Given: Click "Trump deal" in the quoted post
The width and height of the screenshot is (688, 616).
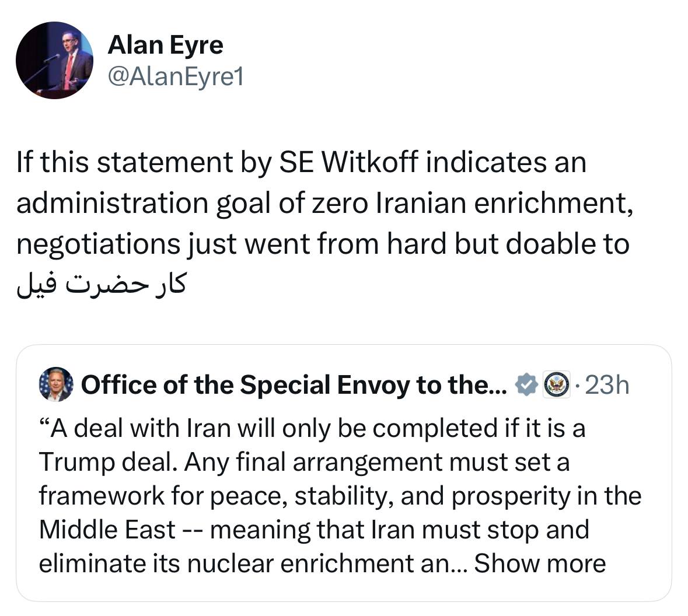Looking at the screenshot, I should click(109, 463).
